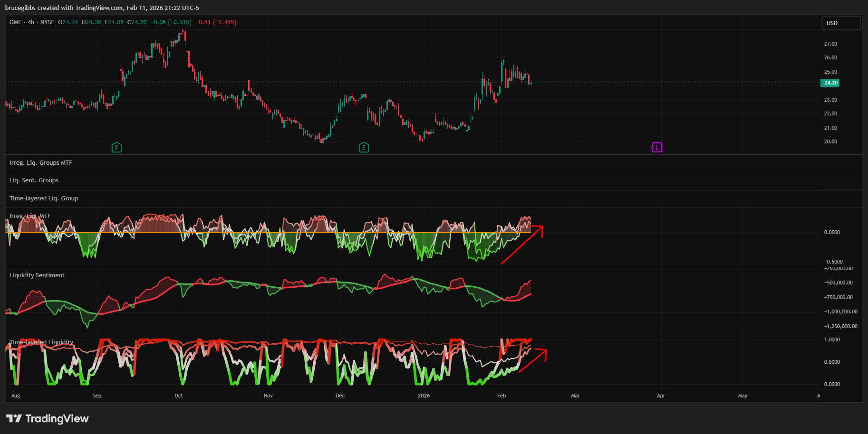The width and height of the screenshot is (868, 434).
Task: Click the Irreg. Liq. MTF indicator label
Action: tap(30, 216)
